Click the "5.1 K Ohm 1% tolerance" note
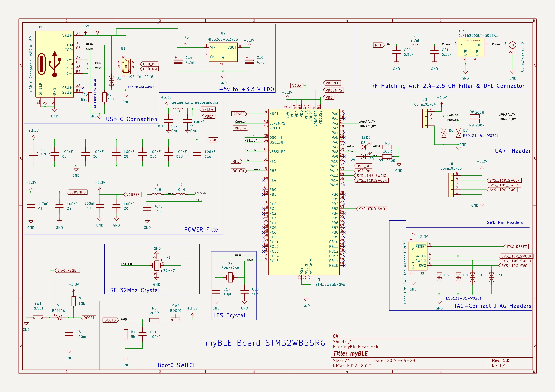Viewport: 555px width, 392px height. (x=95, y=93)
